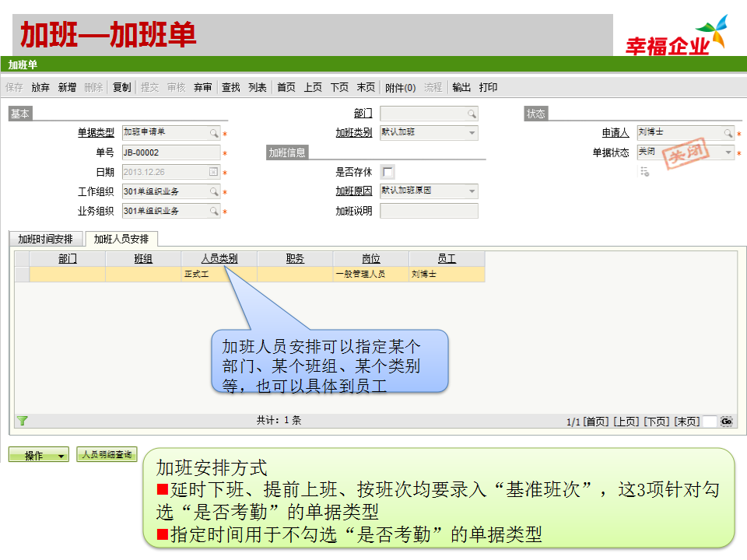Switch to the 加班时间安排 tab
This screenshot has width=747, height=560.
pyautogui.click(x=46, y=239)
